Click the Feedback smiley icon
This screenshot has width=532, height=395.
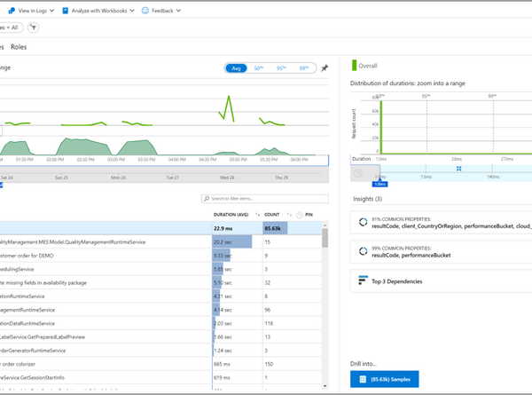coord(145,11)
